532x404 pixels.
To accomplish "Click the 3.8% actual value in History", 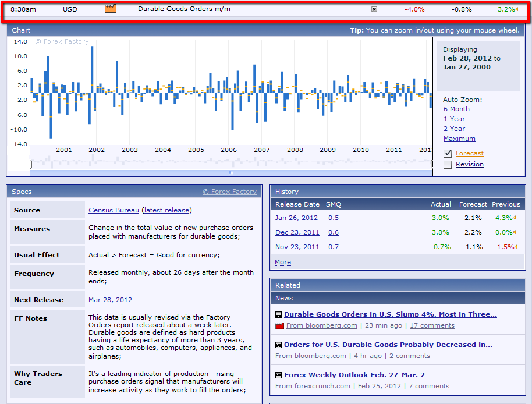I will pos(440,232).
